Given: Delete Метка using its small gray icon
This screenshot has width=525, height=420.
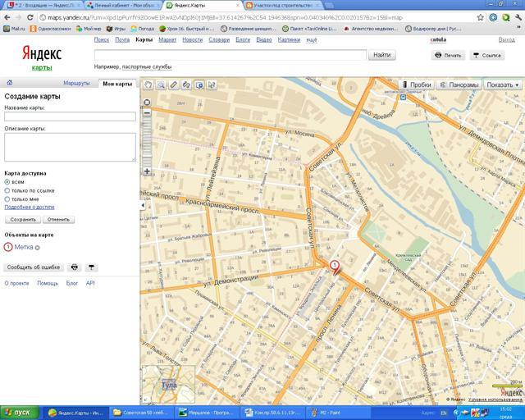Looking at the screenshot, I should (x=38, y=248).
